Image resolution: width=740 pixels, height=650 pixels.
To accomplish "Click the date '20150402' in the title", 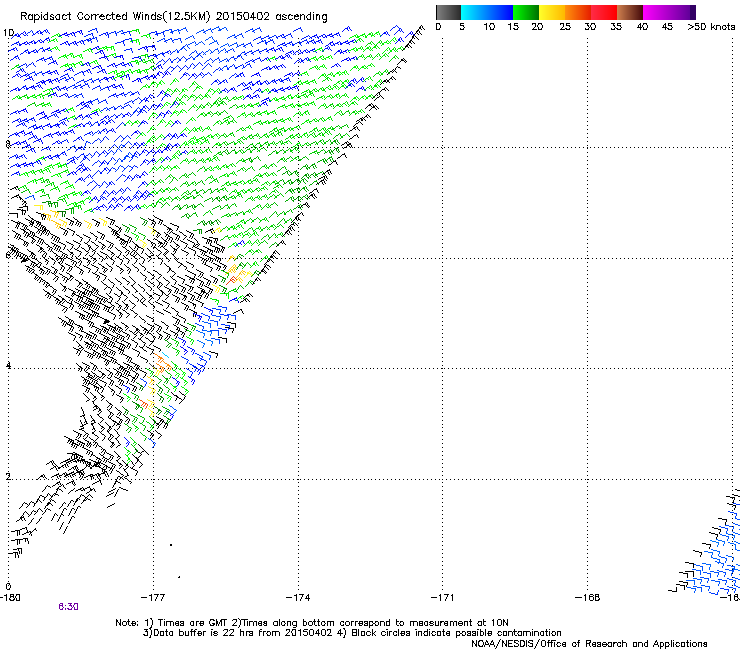I will 243,16.
